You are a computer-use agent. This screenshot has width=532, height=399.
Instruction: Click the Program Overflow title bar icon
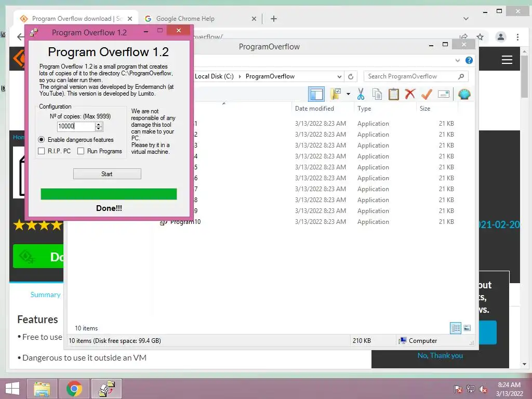[34, 32]
